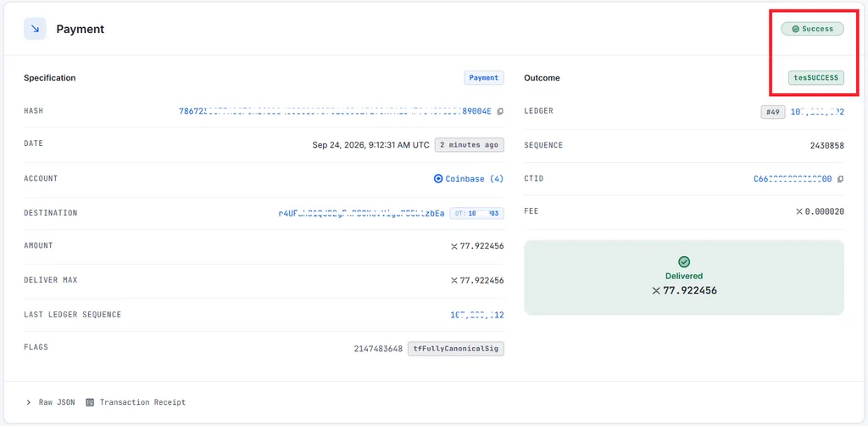This screenshot has height=426, width=868.
Task: Click the Coinbase account circle icon
Action: click(438, 179)
